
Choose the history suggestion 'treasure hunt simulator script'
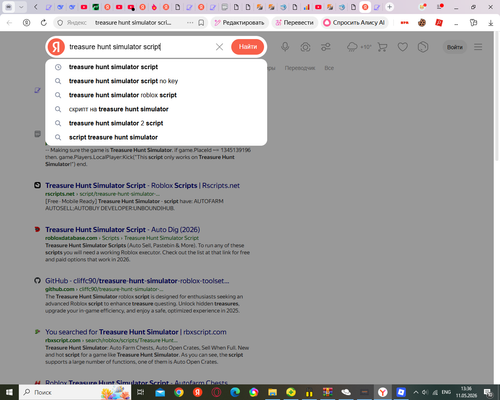[x=156, y=67]
